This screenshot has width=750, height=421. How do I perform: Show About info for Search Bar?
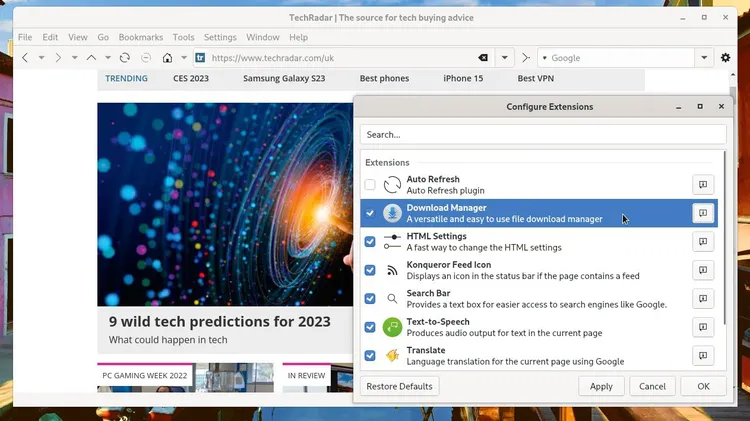703,299
